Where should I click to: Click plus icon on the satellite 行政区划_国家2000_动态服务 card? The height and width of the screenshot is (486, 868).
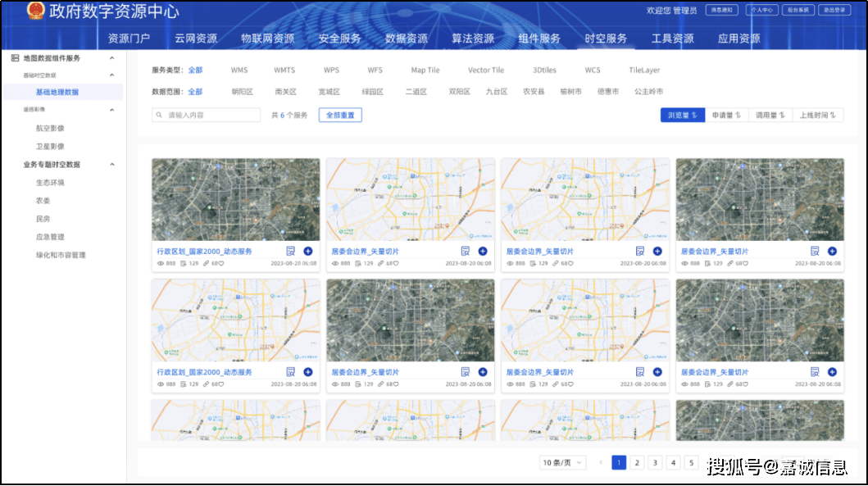308,252
